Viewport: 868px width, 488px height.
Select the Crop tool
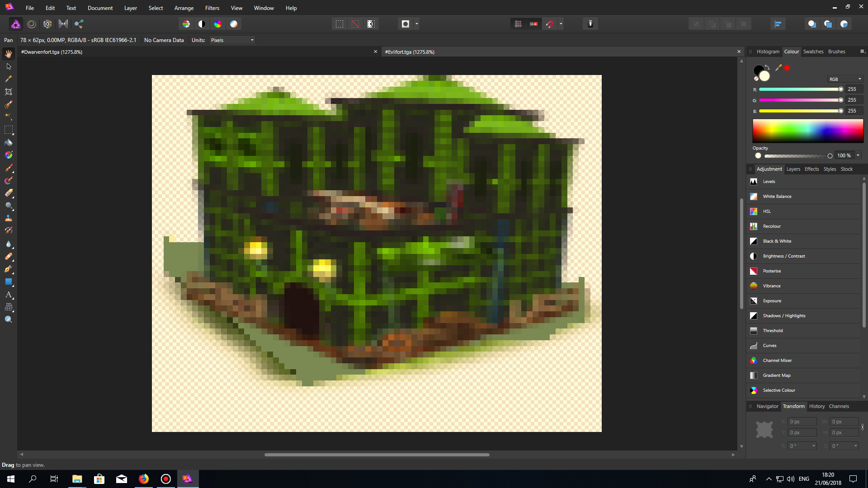(9, 92)
